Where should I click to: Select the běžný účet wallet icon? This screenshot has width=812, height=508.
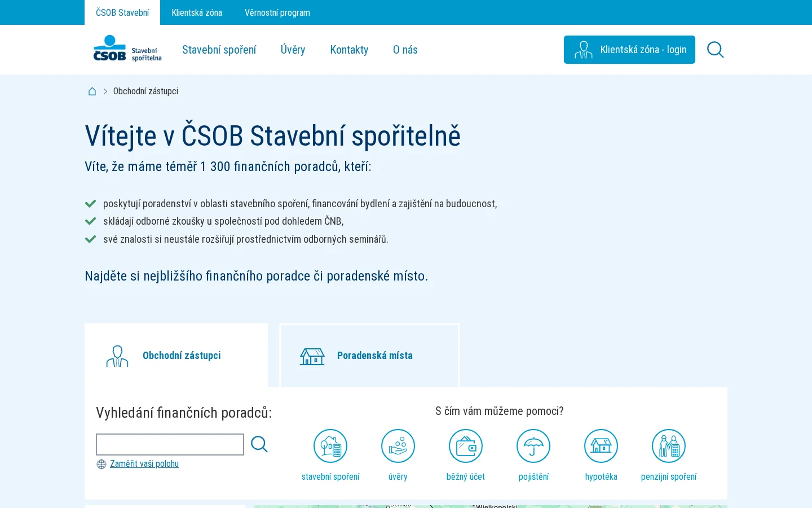pos(466,446)
